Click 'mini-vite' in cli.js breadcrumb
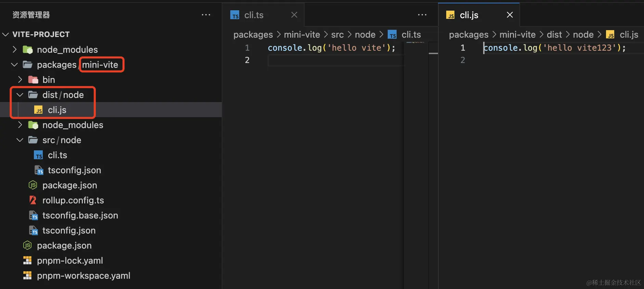644x289 pixels. [517, 35]
